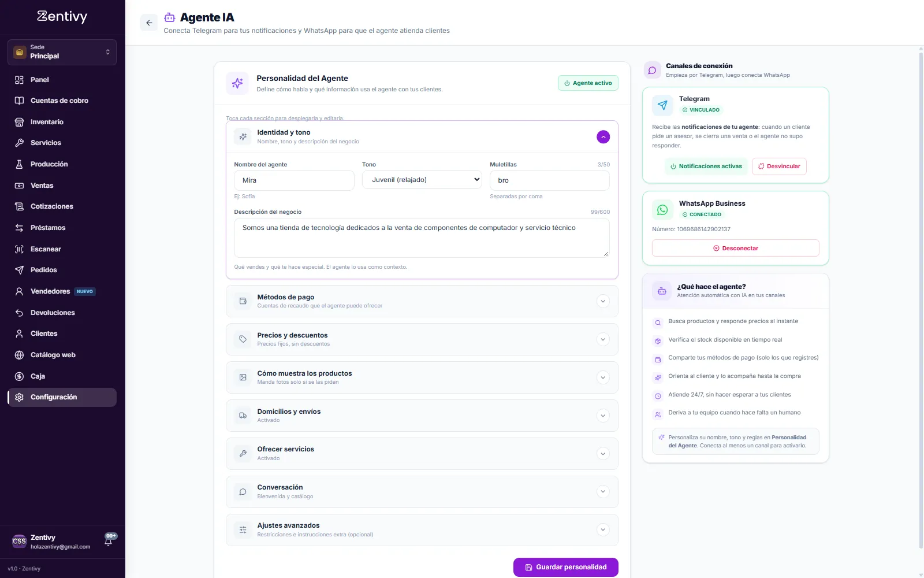Open the Tono dropdown showing Juvenil (relajado)
This screenshot has width=924, height=578.
(x=422, y=180)
